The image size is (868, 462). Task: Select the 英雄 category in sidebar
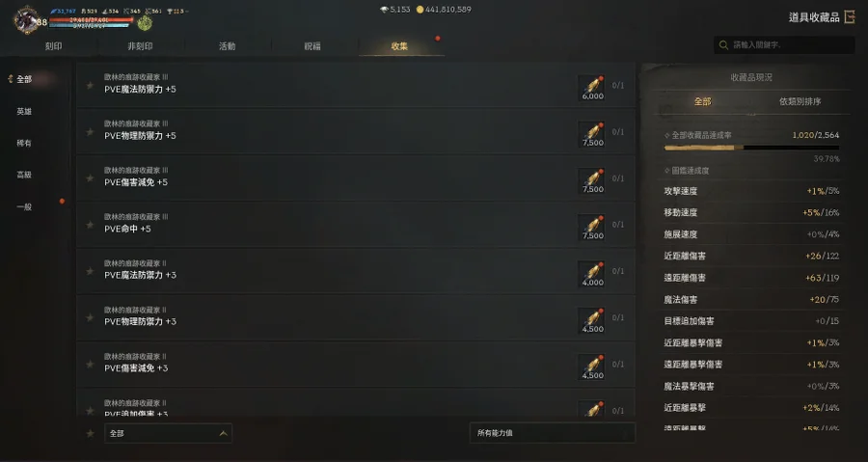(24, 111)
